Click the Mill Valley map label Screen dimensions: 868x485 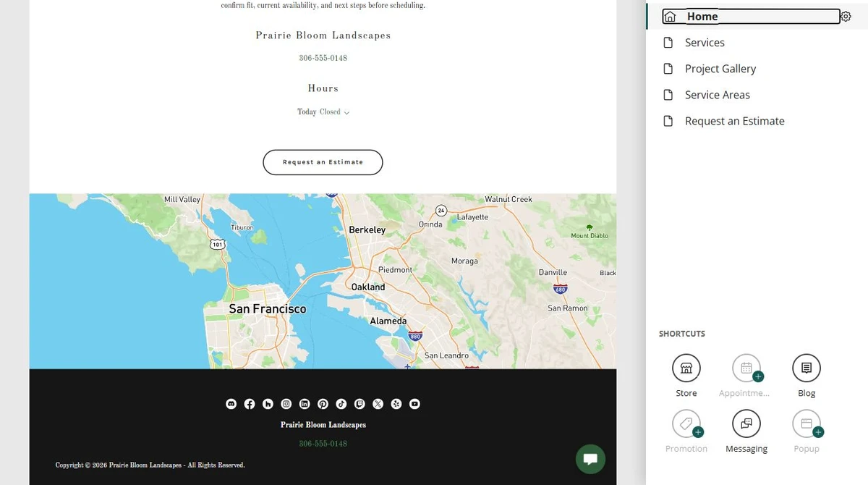tap(182, 199)
